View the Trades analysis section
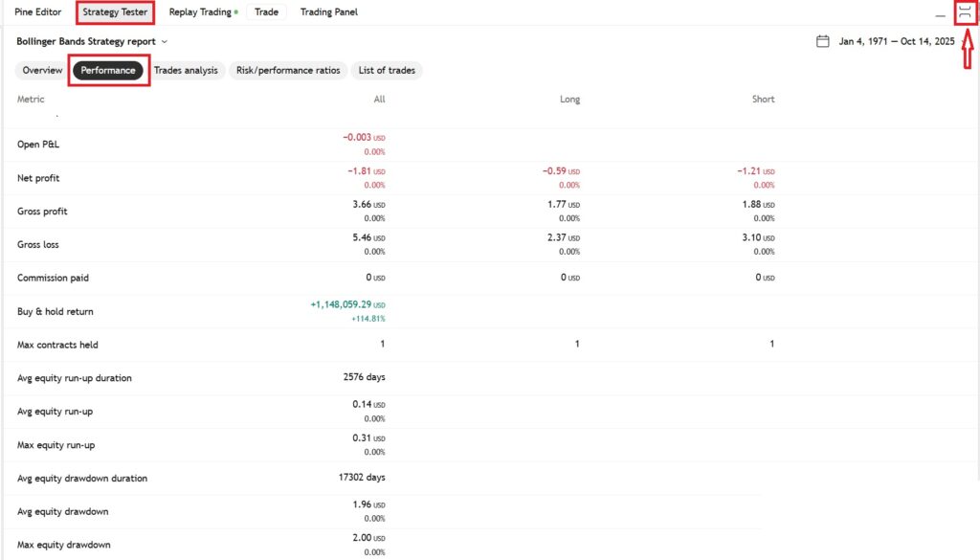Screen dimensions: 980x560 pyautogui.click(x=186, y=70)
